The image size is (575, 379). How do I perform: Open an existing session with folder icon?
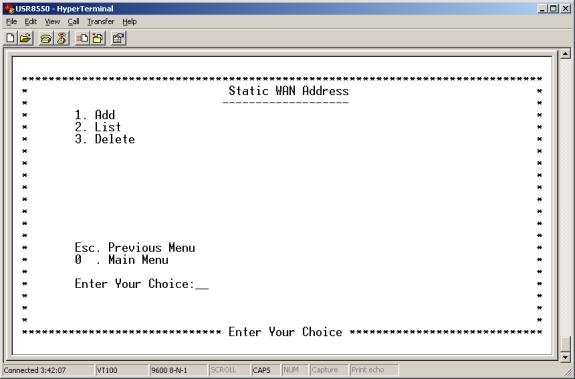click(x=25, y=38)
